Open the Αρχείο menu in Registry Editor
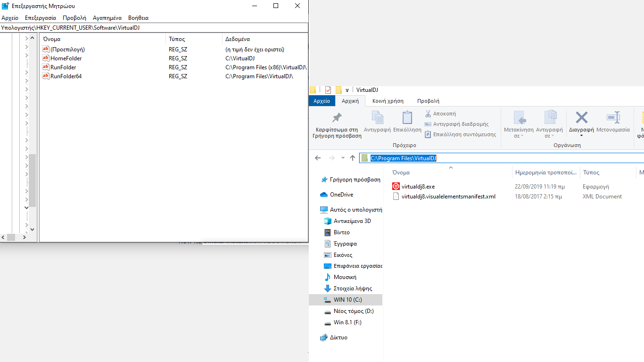The width and height of the screenshot is (644, 362). pos(10,18)
